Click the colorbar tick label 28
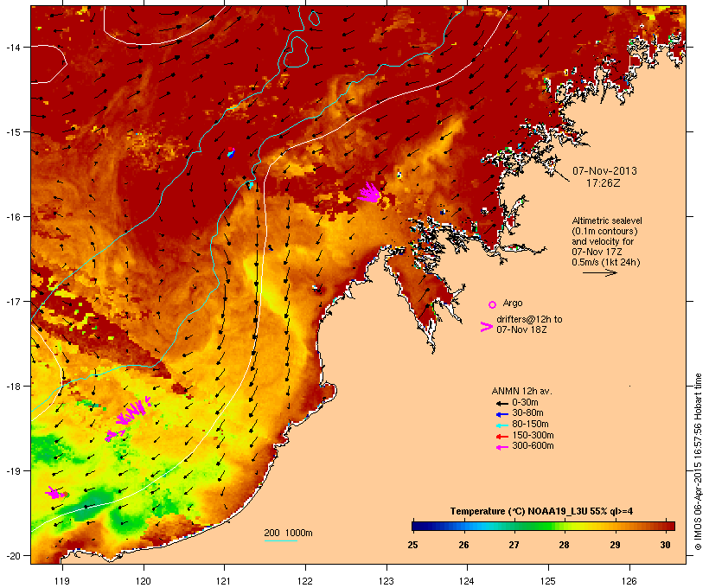 [564, 545]
